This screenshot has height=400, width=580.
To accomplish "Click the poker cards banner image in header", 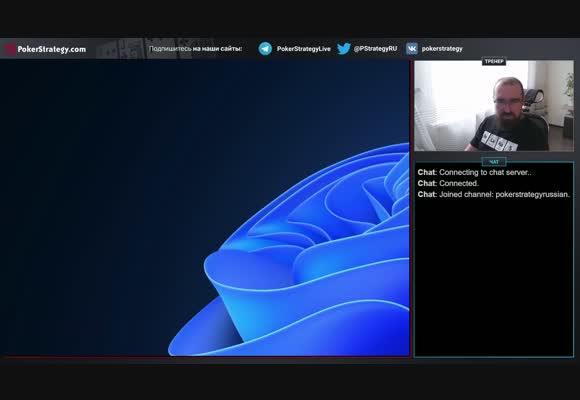I will [x=155, y=48].
